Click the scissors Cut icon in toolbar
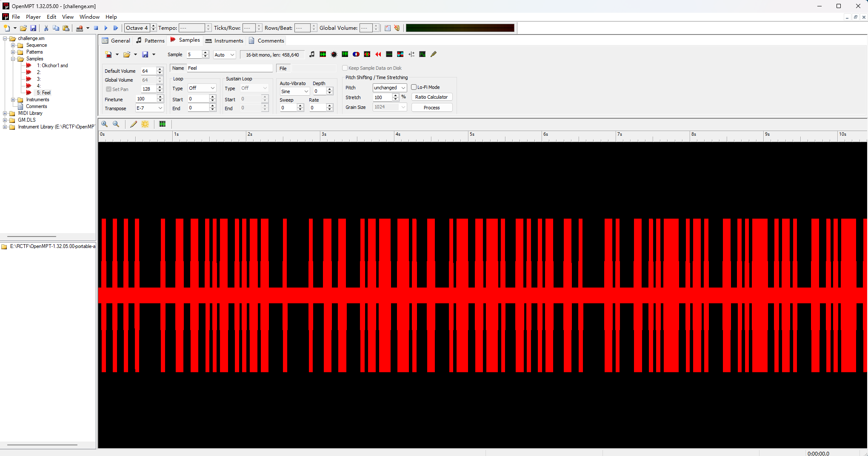Viewport: 868px width, 456px height. click(x=46, y=28)
